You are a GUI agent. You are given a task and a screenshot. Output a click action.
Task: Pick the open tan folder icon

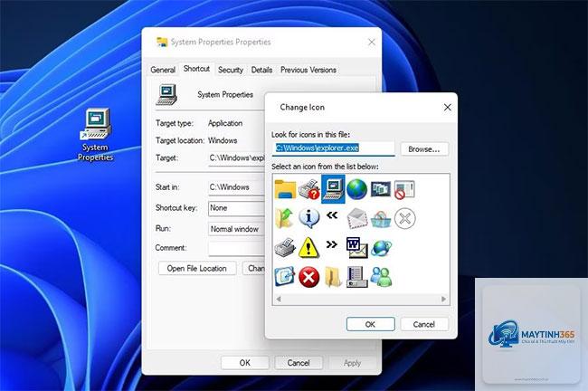pyautogui.click(x=333, y=277)
